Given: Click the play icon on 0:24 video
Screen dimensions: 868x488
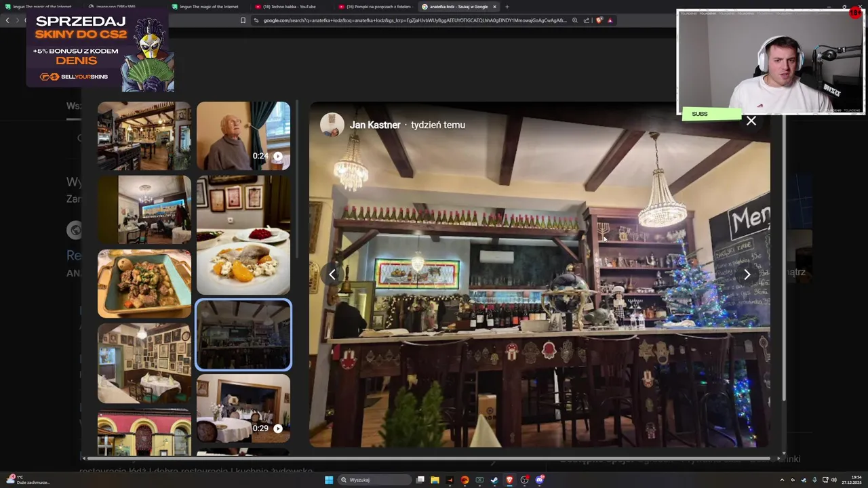Looking at the screenshot, I should [x=278, y=156].
